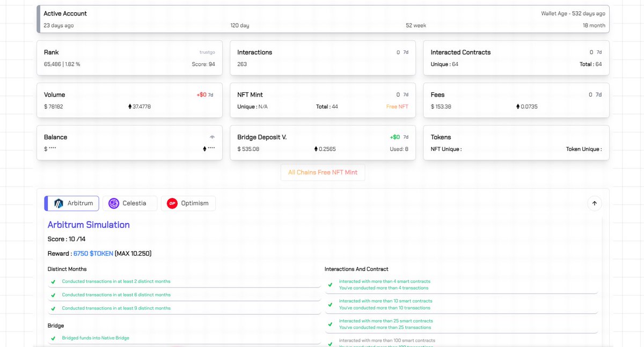Click the 52 week marker

416,26
